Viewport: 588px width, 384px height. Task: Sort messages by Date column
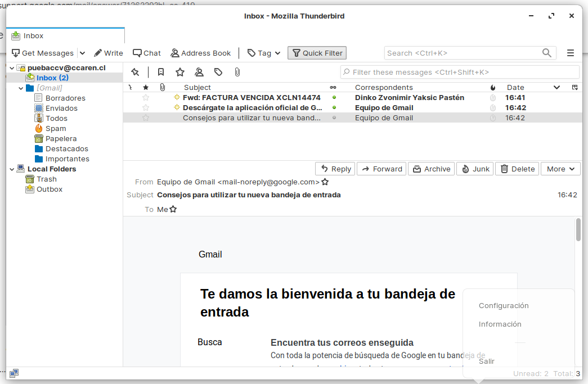tap(515, 87)
